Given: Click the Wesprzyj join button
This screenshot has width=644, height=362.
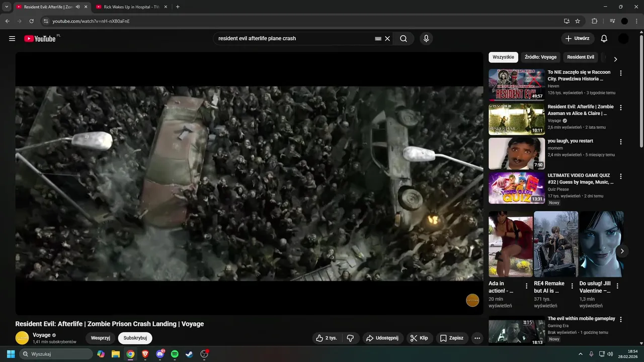Looking at the screenshot, I should click(x=101, y=338).
